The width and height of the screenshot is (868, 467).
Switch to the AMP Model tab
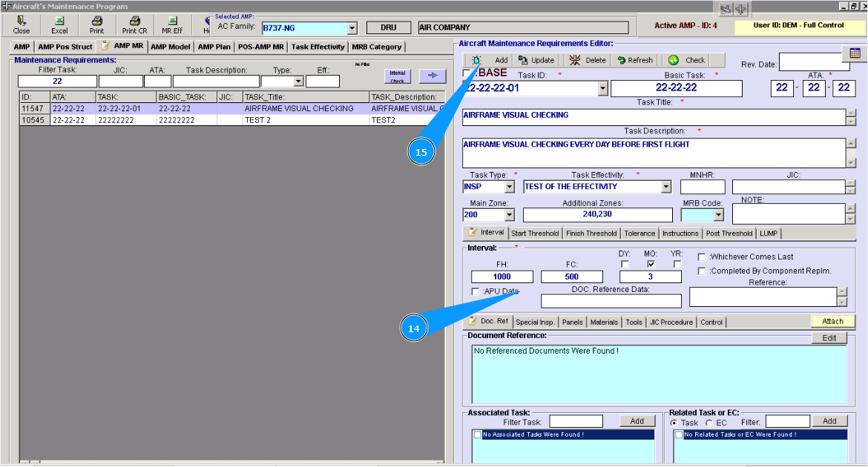pyautogui.click(x=171, y=47)
